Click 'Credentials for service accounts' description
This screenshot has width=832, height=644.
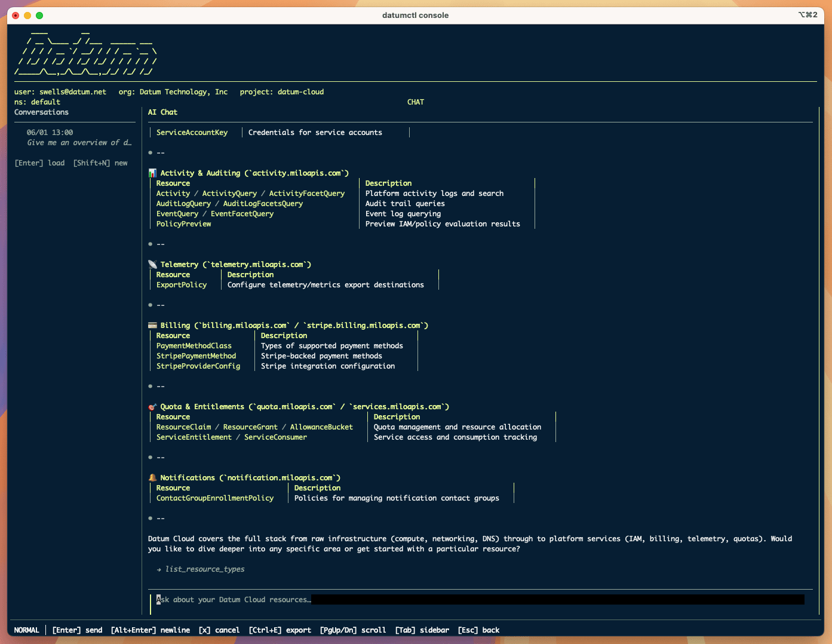tap(315, 133)
